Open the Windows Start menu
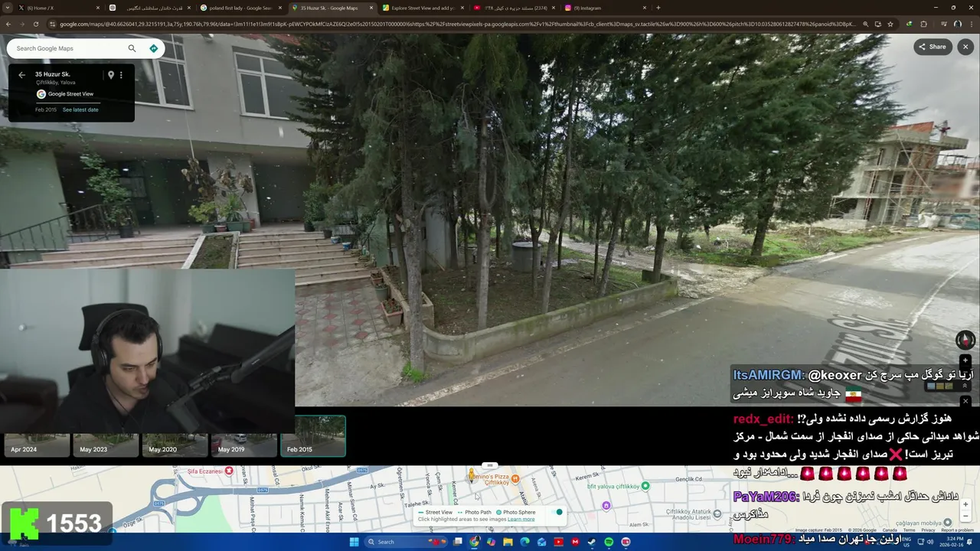Screen dimensions: 980x551 [354, 542]
